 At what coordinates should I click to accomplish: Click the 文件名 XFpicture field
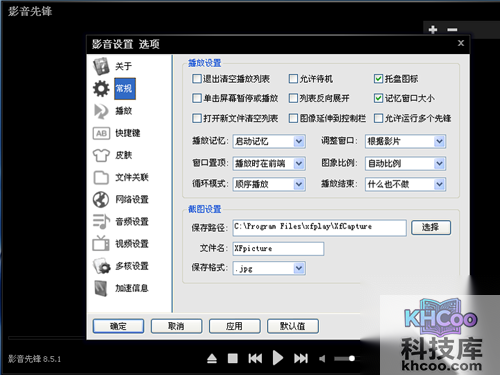click(x=278, y=249)
